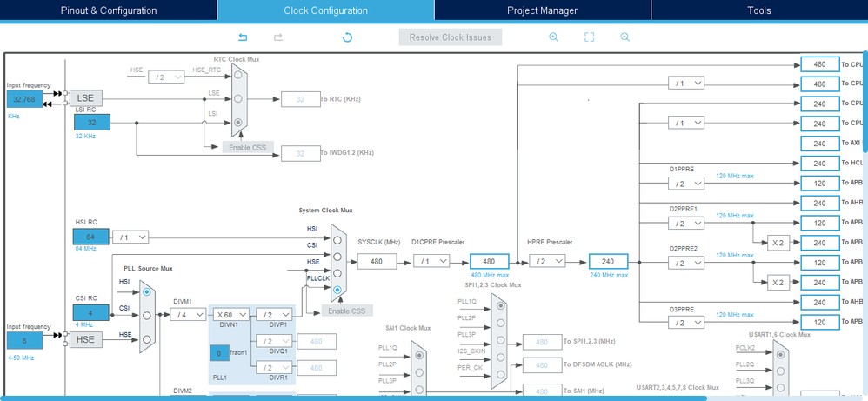Open Pinout & Configuration tab

[x=109, y=10]
